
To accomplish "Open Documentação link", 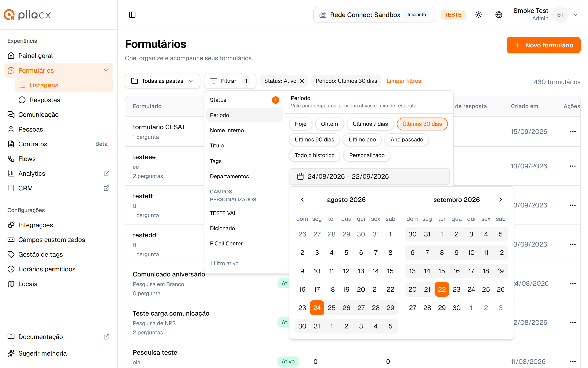I will pos(58,336).
